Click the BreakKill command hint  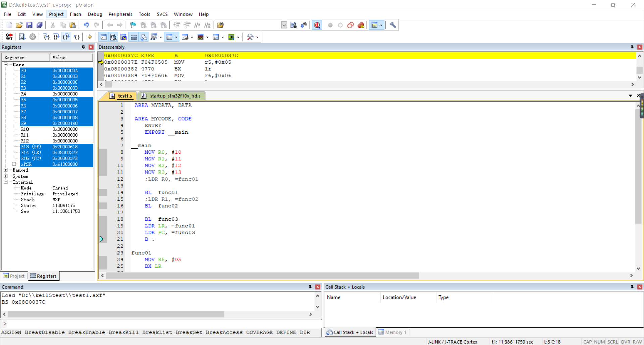point(123,332)
